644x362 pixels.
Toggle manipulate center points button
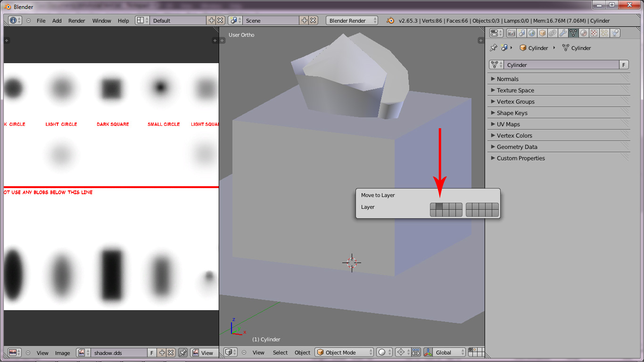click(x=416, y=353)
